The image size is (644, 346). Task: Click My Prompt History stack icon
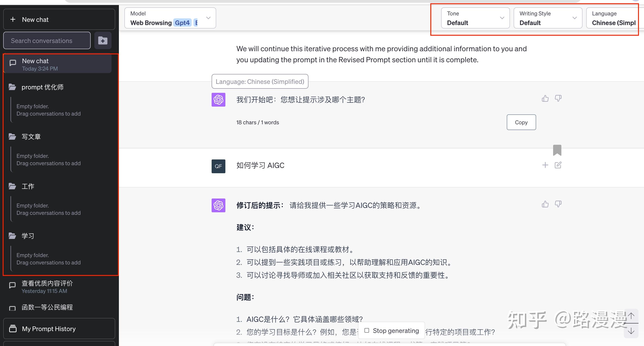pyautogui.click(x=13, y=329)
